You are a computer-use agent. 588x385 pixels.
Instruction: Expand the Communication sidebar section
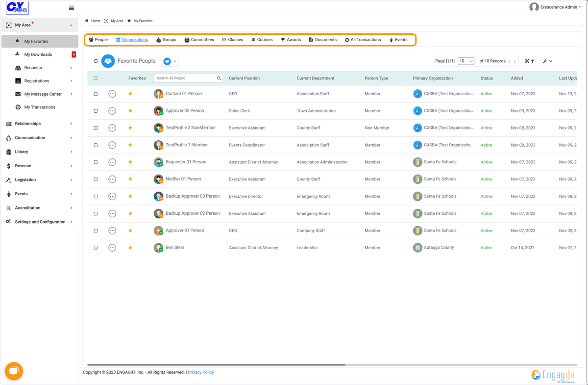click(39, 138)
